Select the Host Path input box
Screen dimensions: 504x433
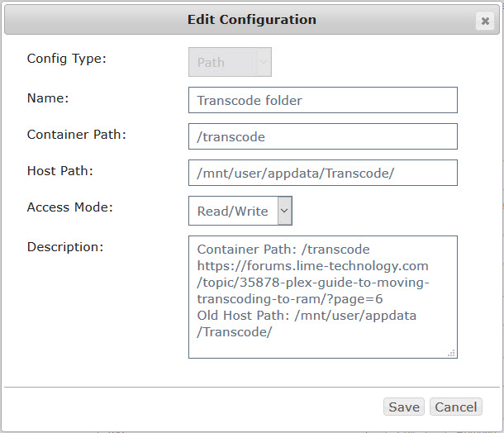tap(322, 174)
